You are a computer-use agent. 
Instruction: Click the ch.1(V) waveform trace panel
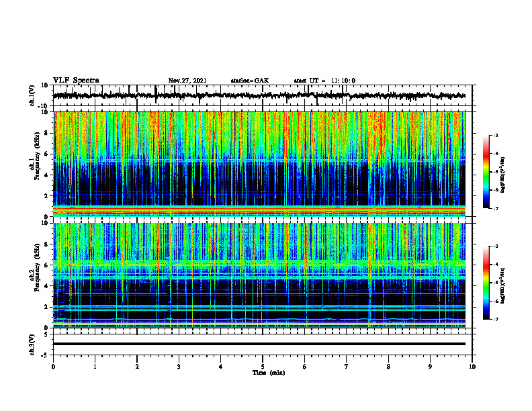click(263, 95)
